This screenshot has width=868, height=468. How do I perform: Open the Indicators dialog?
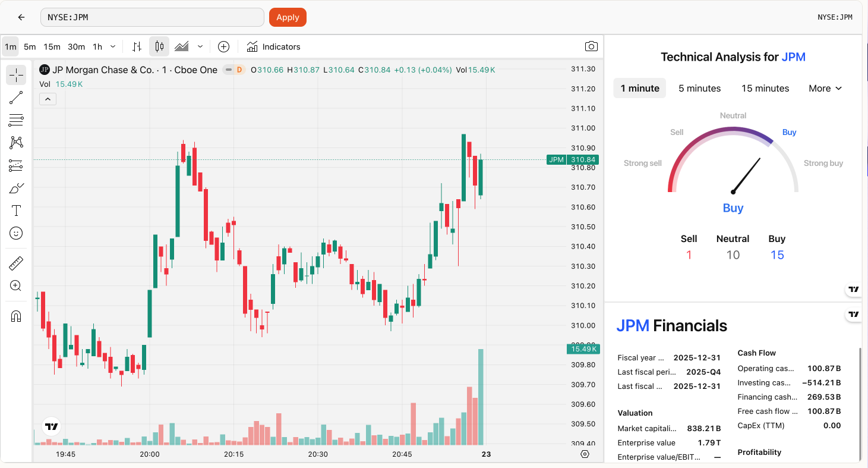[x=274, y=46]
